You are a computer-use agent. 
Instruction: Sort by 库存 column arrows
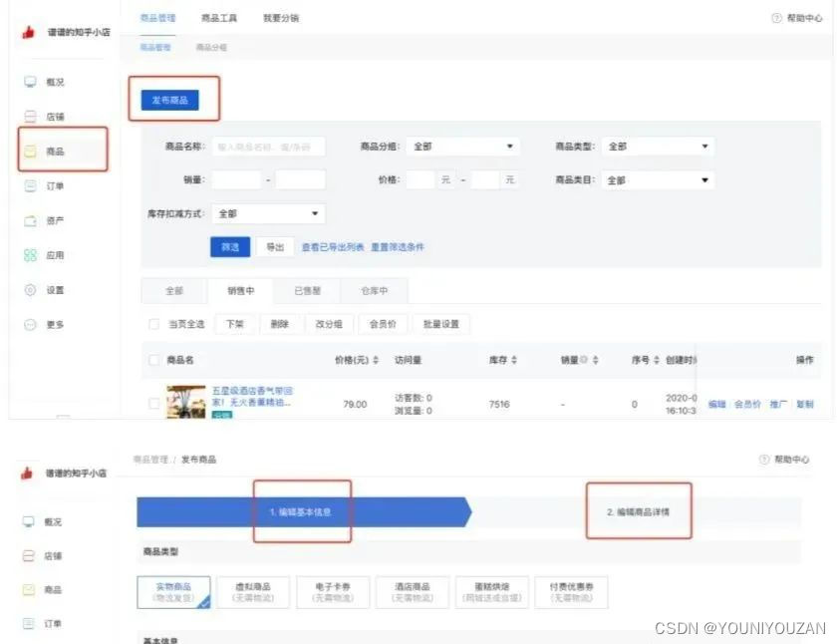tap(514, 360)
